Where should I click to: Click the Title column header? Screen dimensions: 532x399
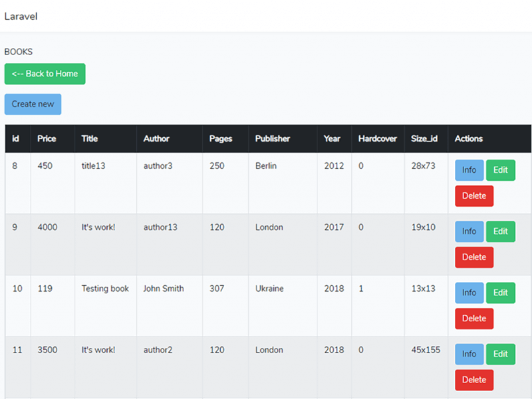(x=90, y=139)
